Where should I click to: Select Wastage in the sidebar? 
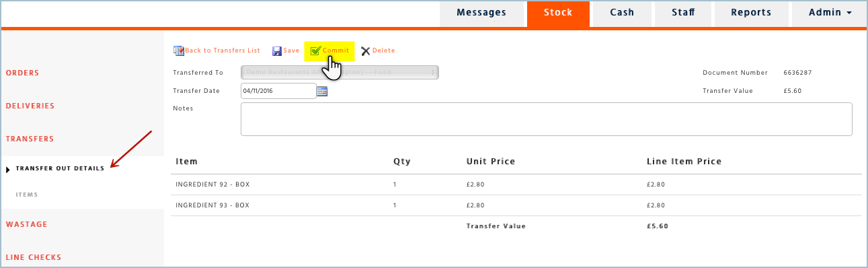pos(27,224)
